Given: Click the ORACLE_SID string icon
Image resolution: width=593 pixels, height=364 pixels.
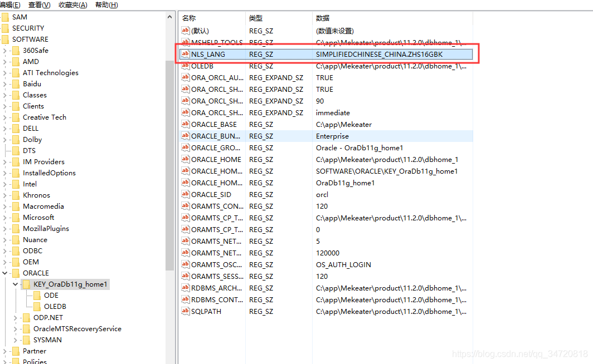Looking at the screenshot, I should pyautogui.click(x=185, y=194).
